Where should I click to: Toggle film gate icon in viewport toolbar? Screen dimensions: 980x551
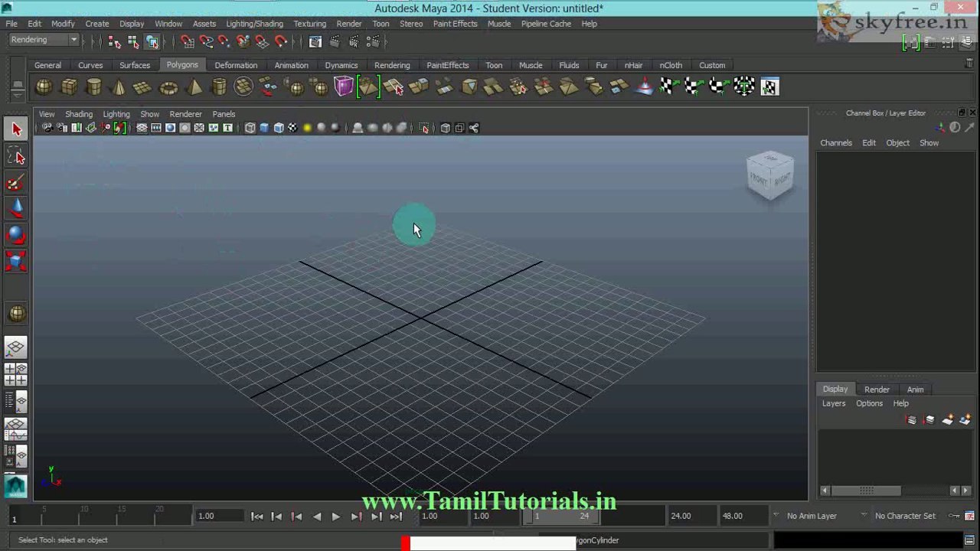(156, 128)
